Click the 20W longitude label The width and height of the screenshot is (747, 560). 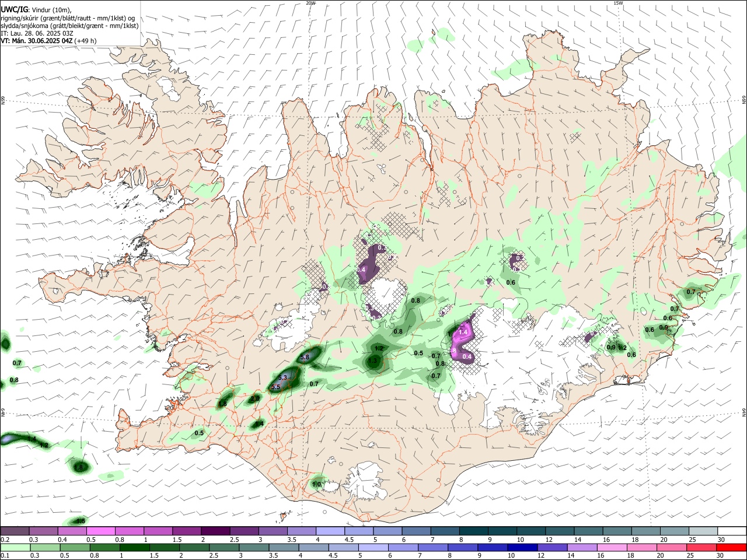point(310,3)
